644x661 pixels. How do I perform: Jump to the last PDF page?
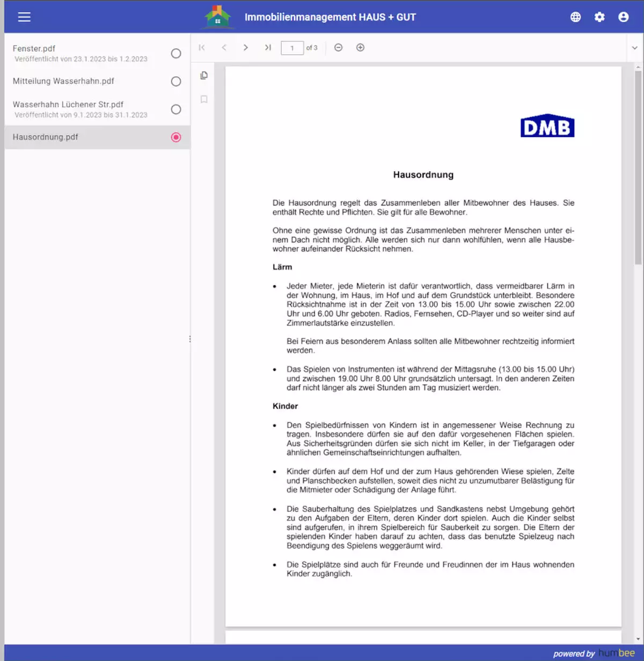click(268, 48)
